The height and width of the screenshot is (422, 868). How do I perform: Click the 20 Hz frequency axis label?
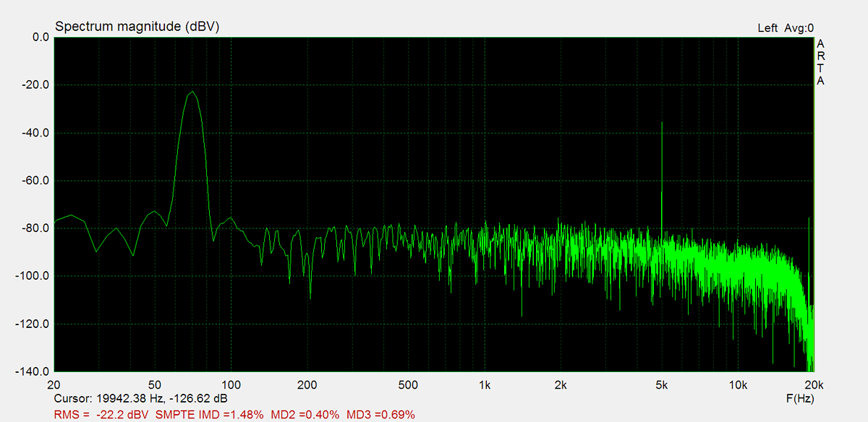[x=54, y=384]
